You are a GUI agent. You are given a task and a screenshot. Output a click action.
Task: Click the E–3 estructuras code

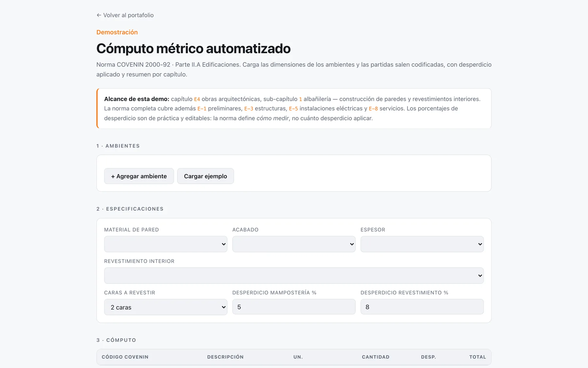coord(249,109)
